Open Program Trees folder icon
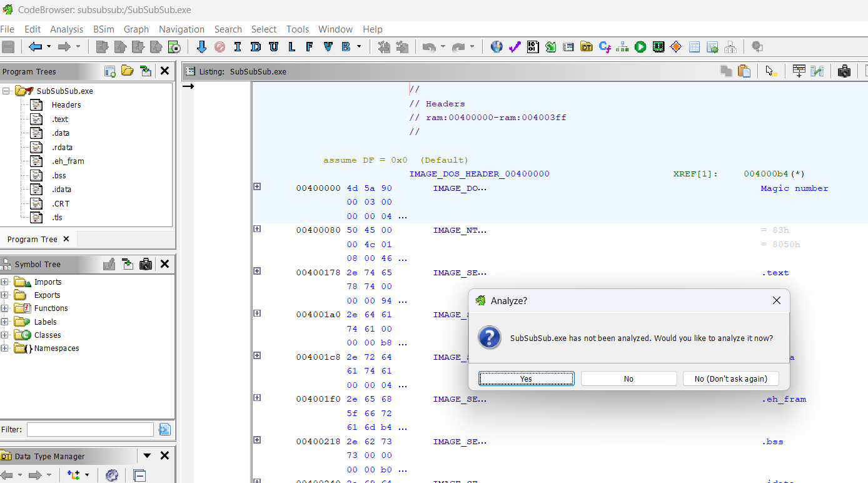The height and width of the screenshot is (483, 868). coord(128,71)
